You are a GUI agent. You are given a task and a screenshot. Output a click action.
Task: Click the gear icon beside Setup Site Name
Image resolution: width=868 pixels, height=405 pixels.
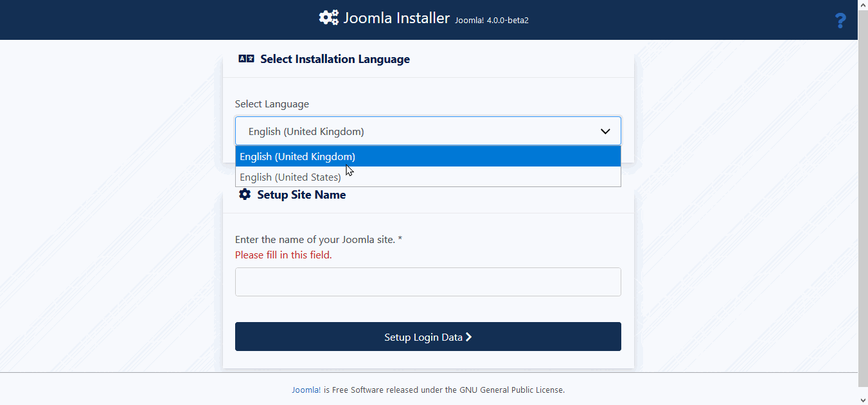(x=244, y=195)
